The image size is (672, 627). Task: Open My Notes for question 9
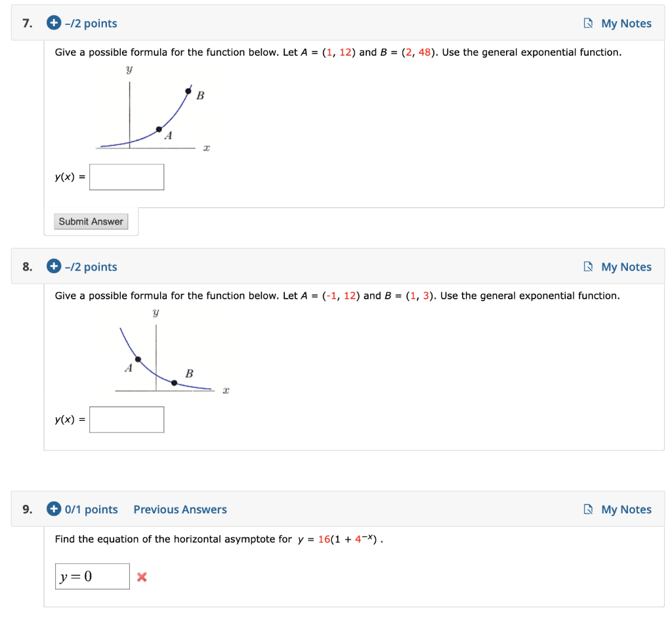tap(627, 509)
